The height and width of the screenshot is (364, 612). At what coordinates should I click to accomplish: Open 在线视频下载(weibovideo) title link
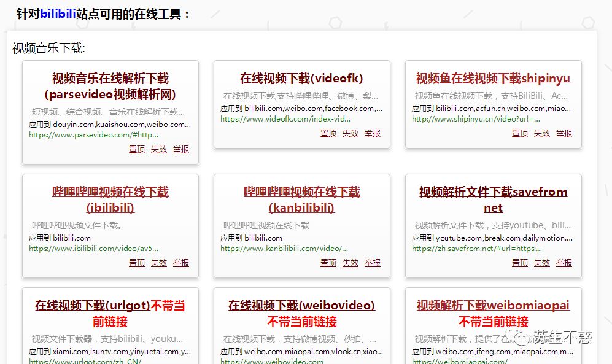302,306
